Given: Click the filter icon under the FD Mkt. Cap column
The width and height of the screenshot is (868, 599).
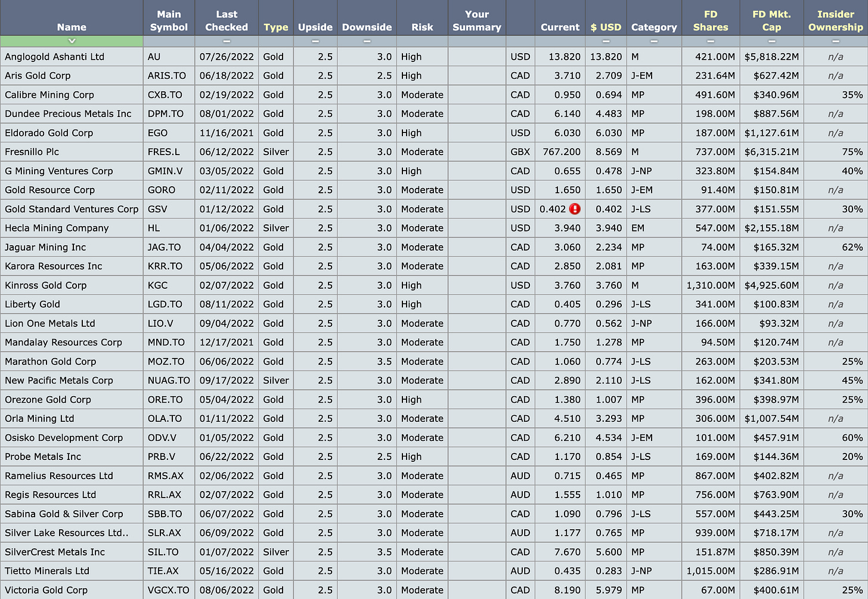Looking at the screenshot, I should [771, 41].
